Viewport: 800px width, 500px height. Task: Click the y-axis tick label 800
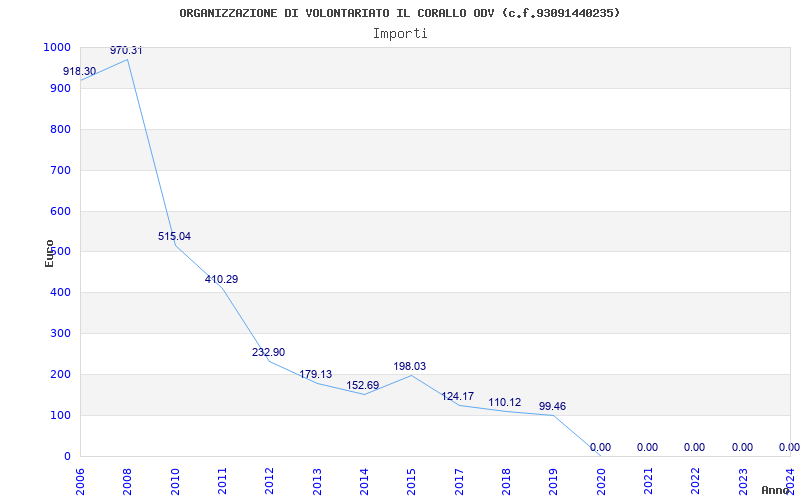(x=60, y=130)
